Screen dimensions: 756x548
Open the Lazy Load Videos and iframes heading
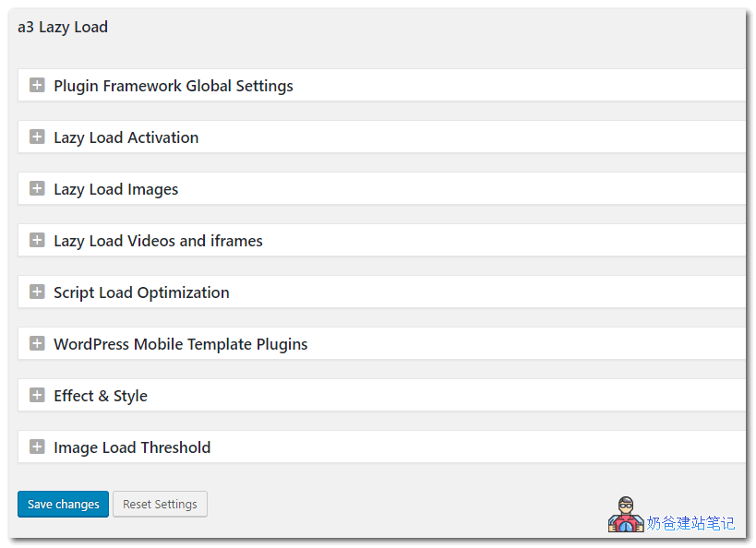coord(158,241)
